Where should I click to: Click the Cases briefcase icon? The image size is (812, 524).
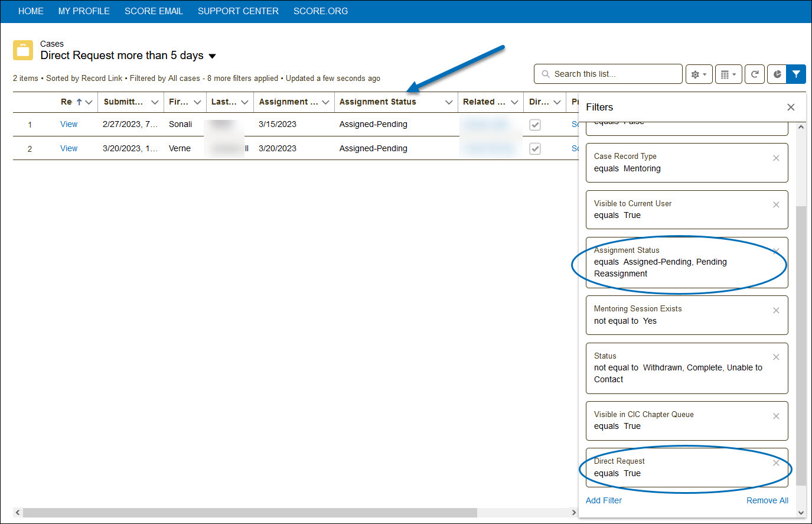tap(23, 50)
